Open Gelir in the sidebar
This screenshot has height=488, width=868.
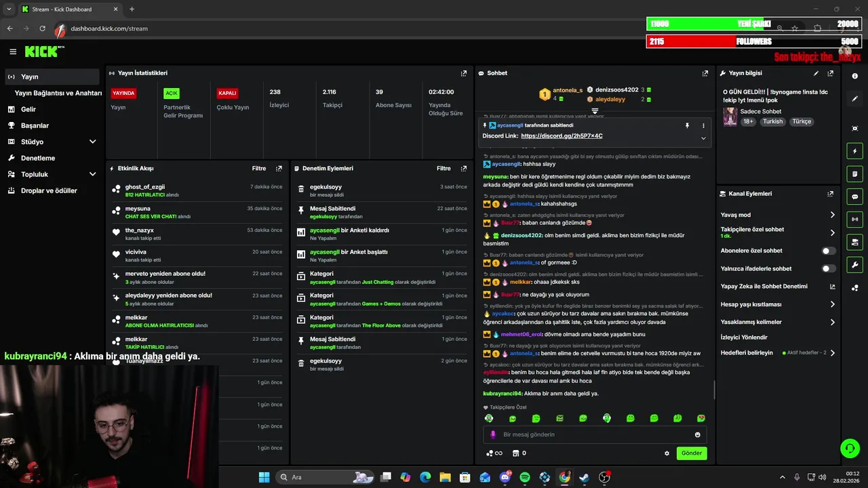[52, 109]
